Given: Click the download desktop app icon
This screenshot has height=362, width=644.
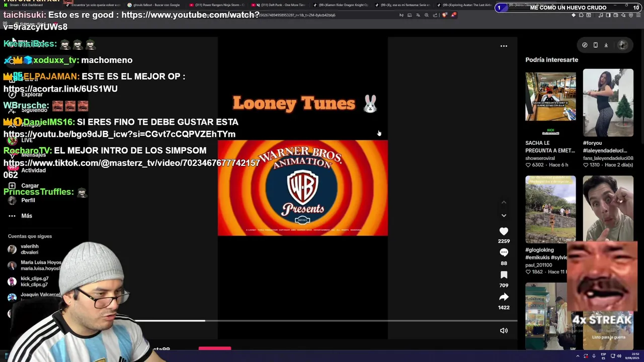Looking at the screenshot, I should pos(606,45).
